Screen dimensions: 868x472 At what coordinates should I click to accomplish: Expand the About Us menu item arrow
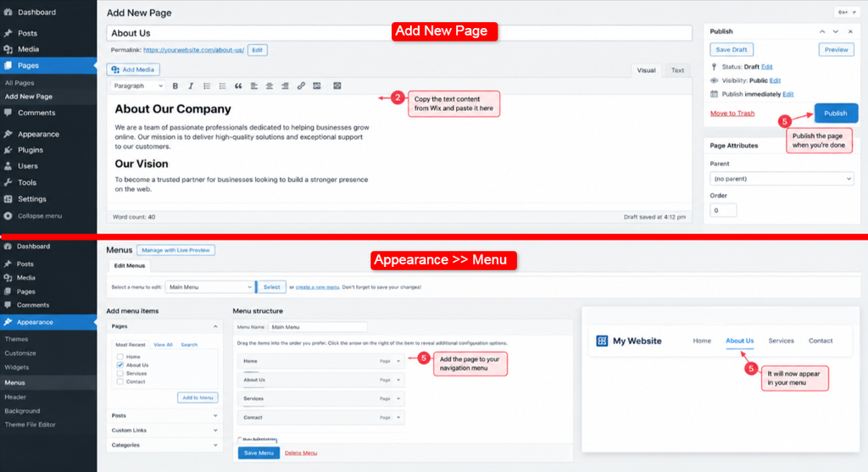[398, 380]
